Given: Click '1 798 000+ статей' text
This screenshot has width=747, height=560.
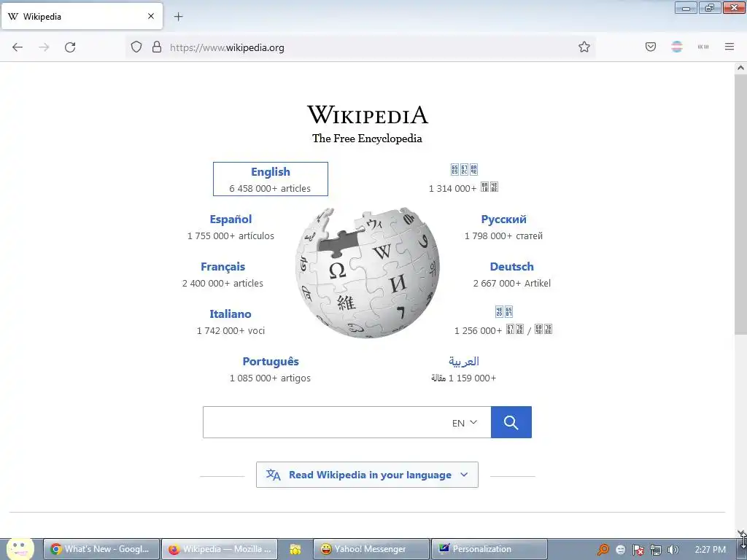Looking at the screenshot, I should point(503,236).
